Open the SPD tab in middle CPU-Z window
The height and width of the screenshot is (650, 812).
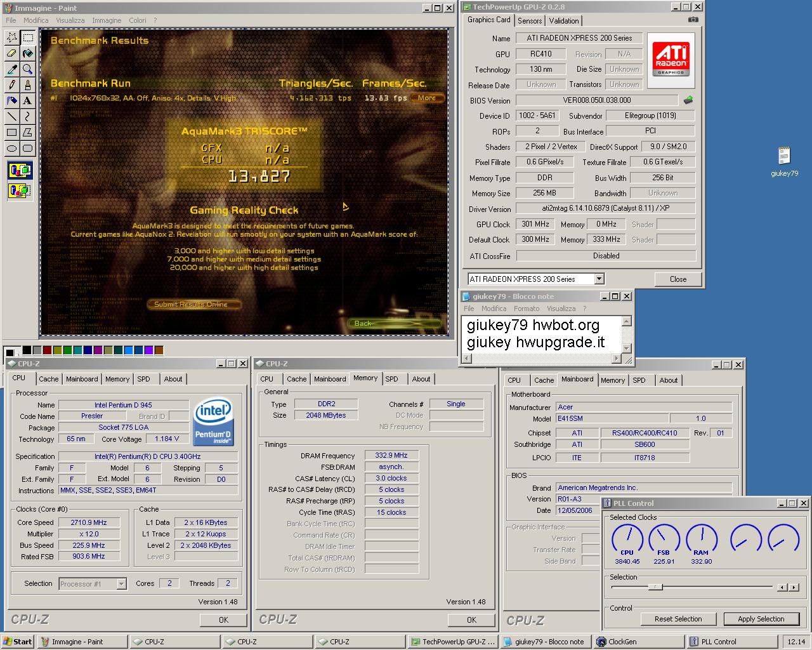392,379
